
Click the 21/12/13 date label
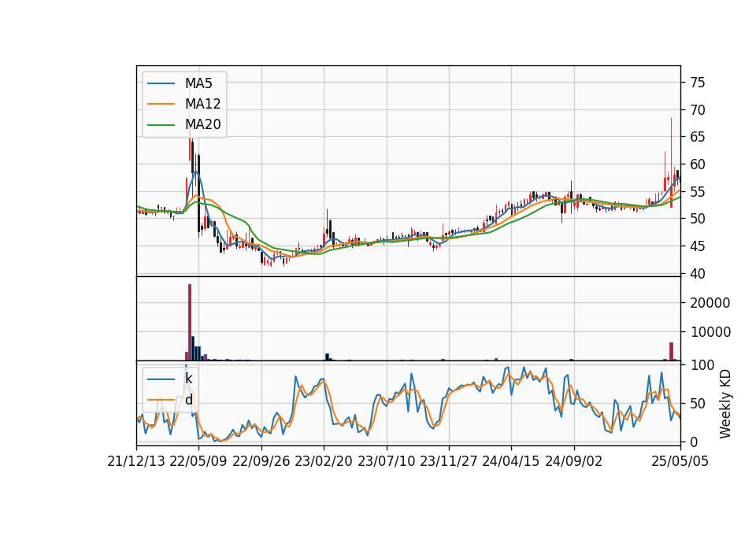pyautogui.click(x=136, y=462)
